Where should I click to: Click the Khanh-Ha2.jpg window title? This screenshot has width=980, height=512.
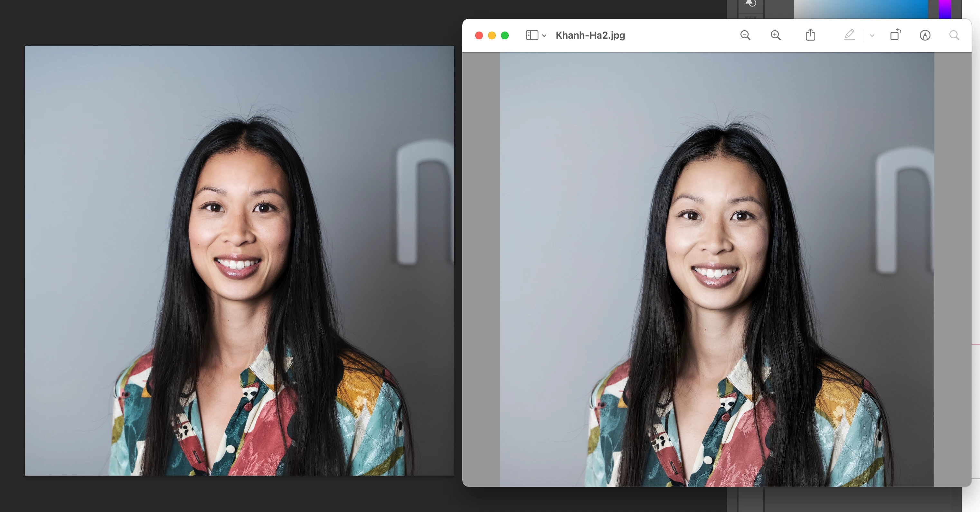coord(590,35)
